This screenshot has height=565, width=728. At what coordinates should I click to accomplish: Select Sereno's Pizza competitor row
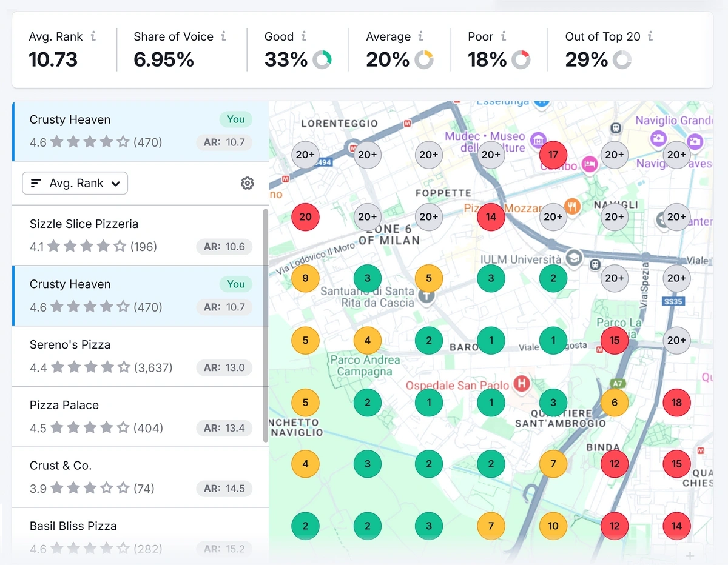(140, 356)
